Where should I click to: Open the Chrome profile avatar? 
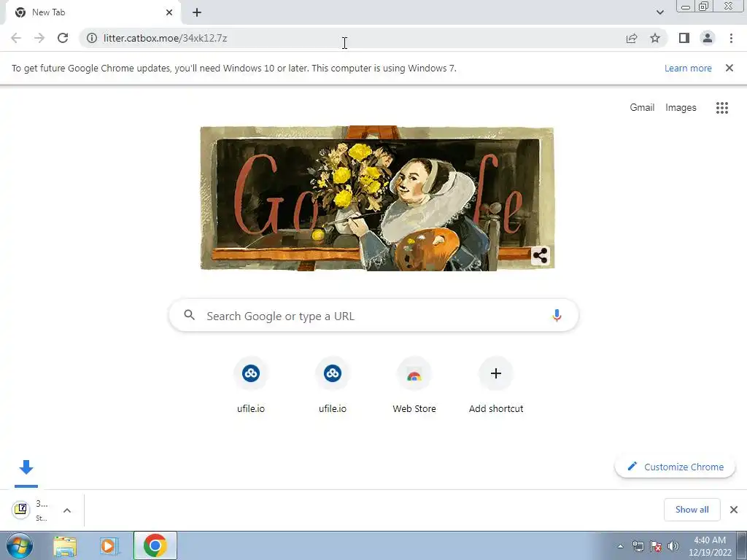tap(708, 38)
